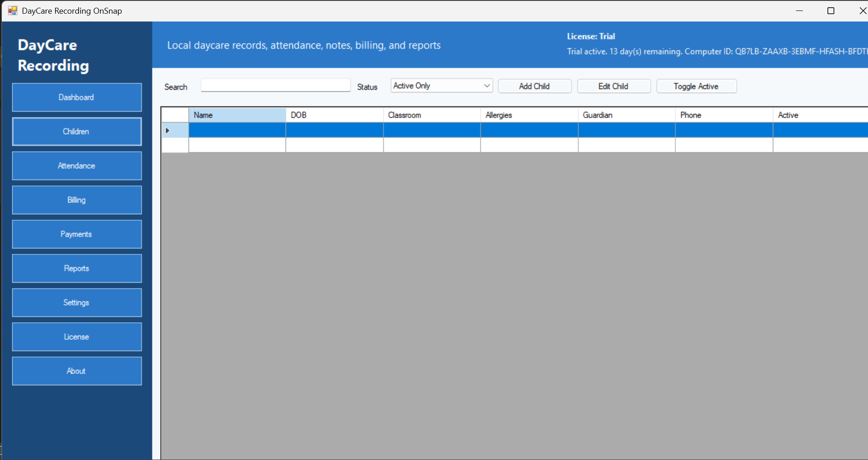Go to the Children section
868x460 pixels.
point(77,131)
